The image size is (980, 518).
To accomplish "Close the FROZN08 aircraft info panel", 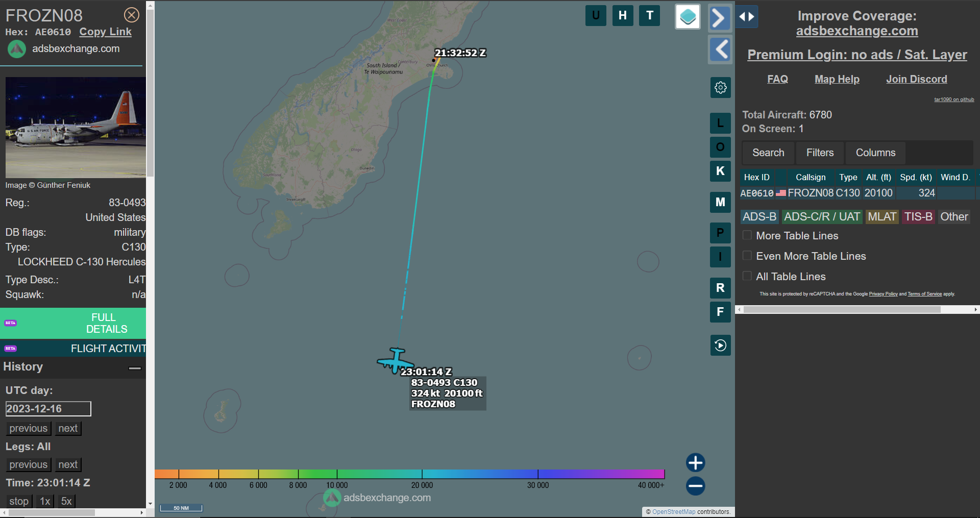I will click(132, 15).
